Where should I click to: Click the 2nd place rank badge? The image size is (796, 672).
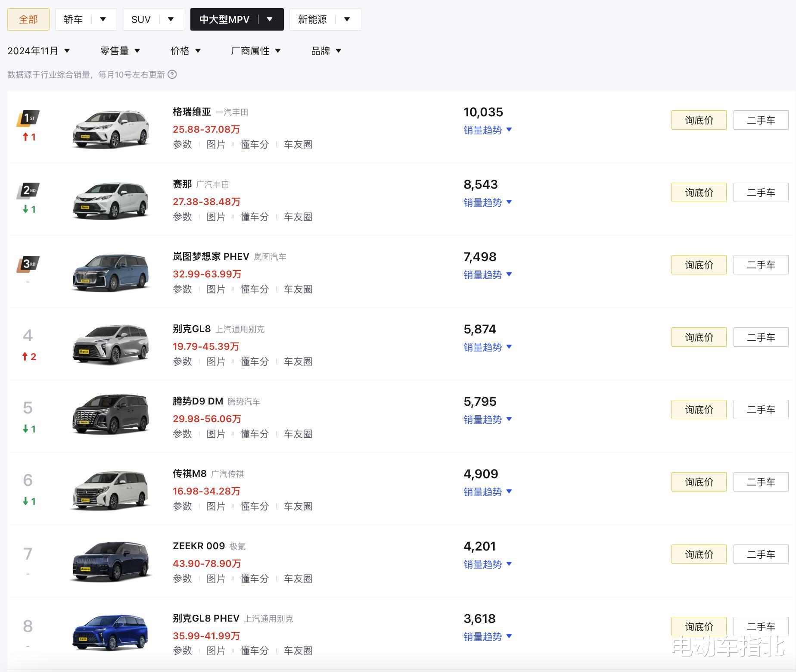(x=28, y=190)
